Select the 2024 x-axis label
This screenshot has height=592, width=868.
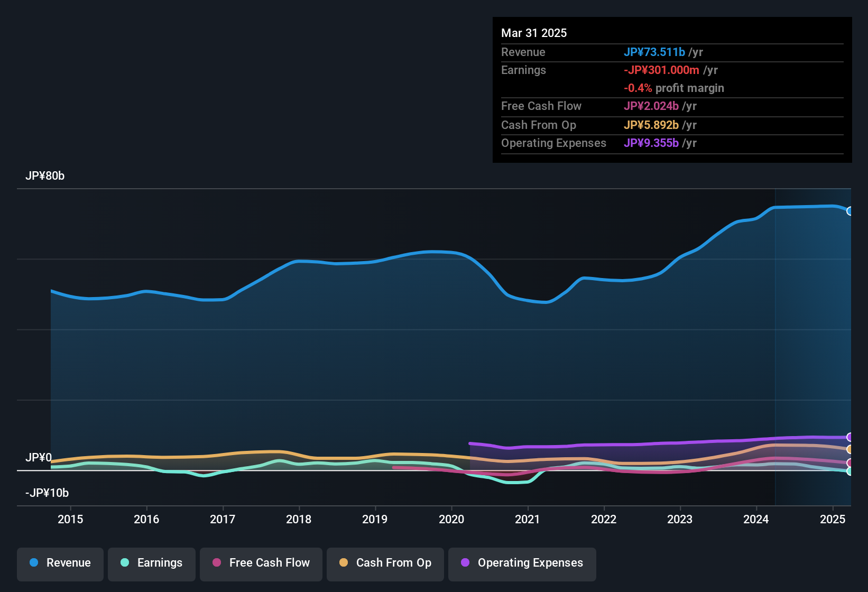pyautogui.click(x=756, y=519)
